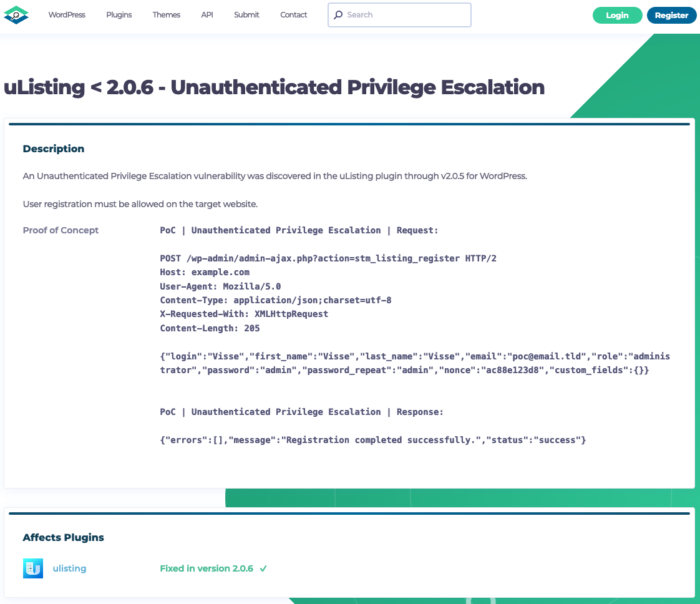700x604 pixels.
Task: Click the 'PoC | ... | Request:' header line
Action: [299, 230]
